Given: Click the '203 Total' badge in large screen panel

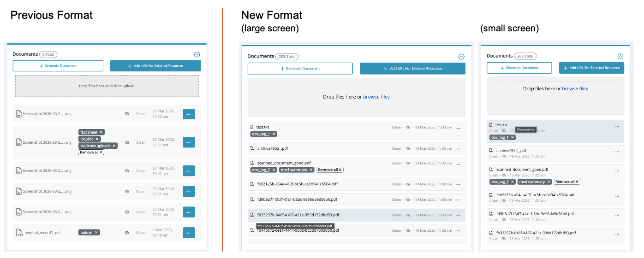Looking at the screenshot, I should (287, 57).
